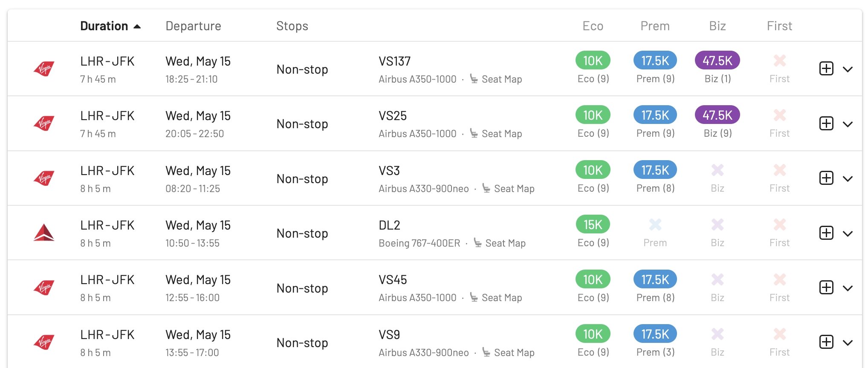Select 15K Eco fare on DL2
Viewport: 868px width, 368px height.
[593, 224]
